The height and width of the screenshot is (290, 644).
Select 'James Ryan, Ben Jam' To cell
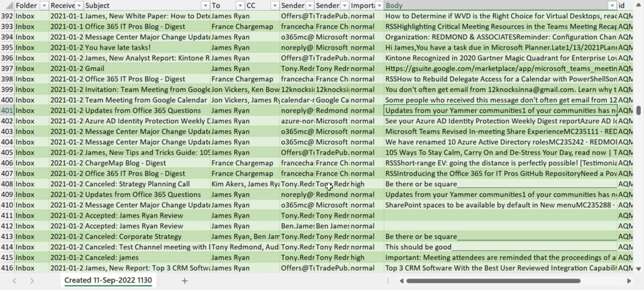pos(245,237)
